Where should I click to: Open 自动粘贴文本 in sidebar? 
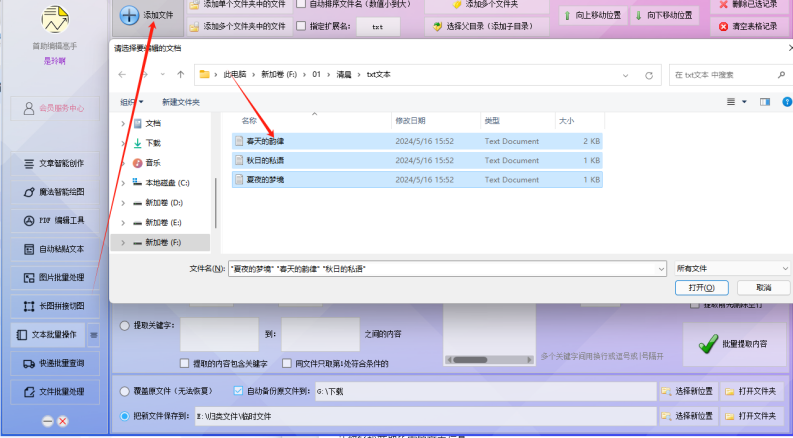click(x=55, y=249)
